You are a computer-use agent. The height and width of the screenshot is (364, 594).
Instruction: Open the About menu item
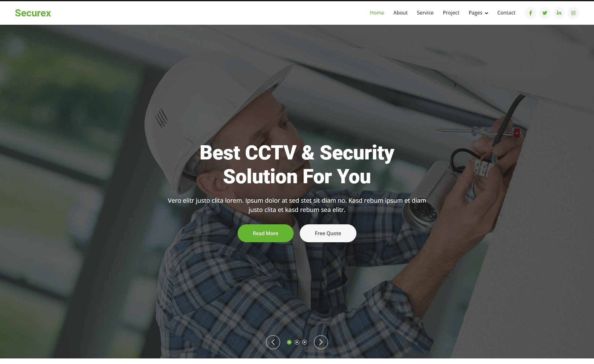tap(400, 13)
